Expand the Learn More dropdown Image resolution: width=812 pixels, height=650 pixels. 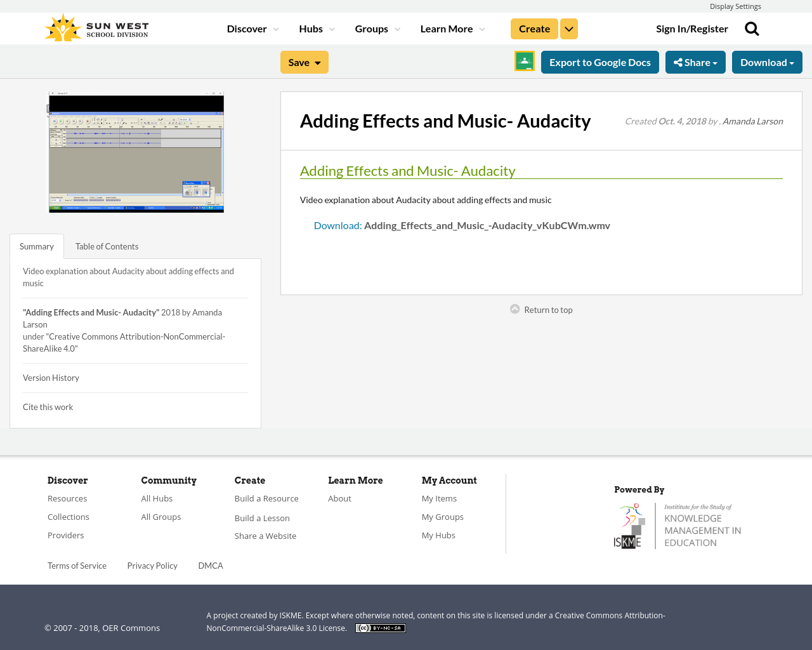coord(451,28)
